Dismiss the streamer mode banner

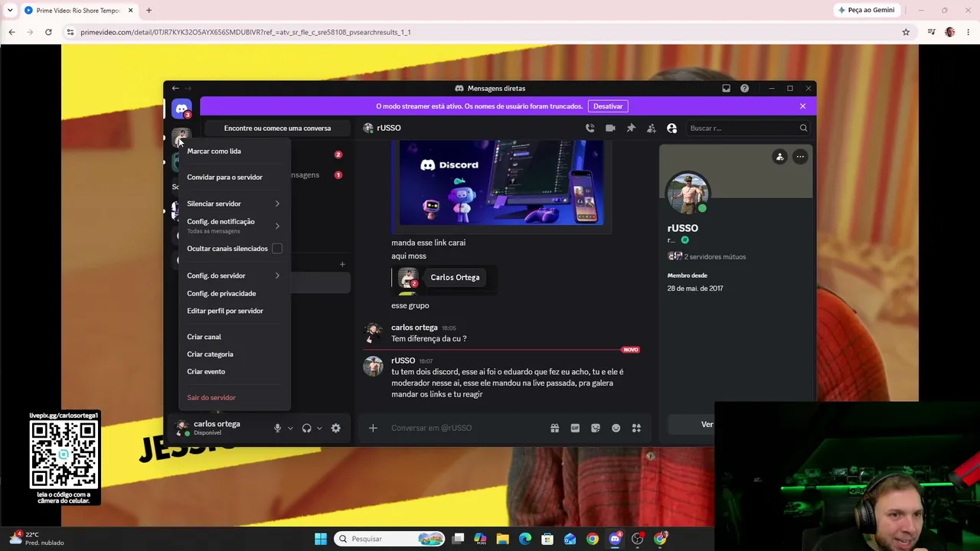pos(802,106)
